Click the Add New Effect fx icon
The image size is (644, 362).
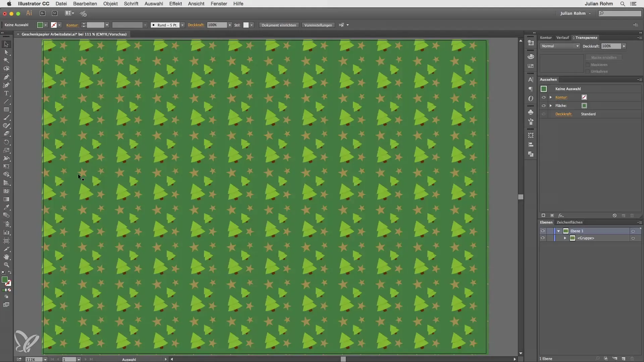561,216
